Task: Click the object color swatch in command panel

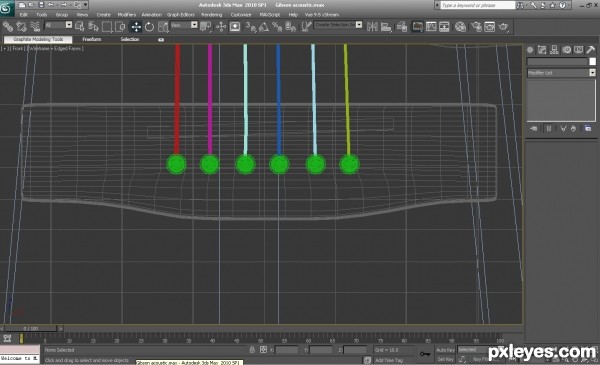Action: pyautogui.click(x=592, y=62)
